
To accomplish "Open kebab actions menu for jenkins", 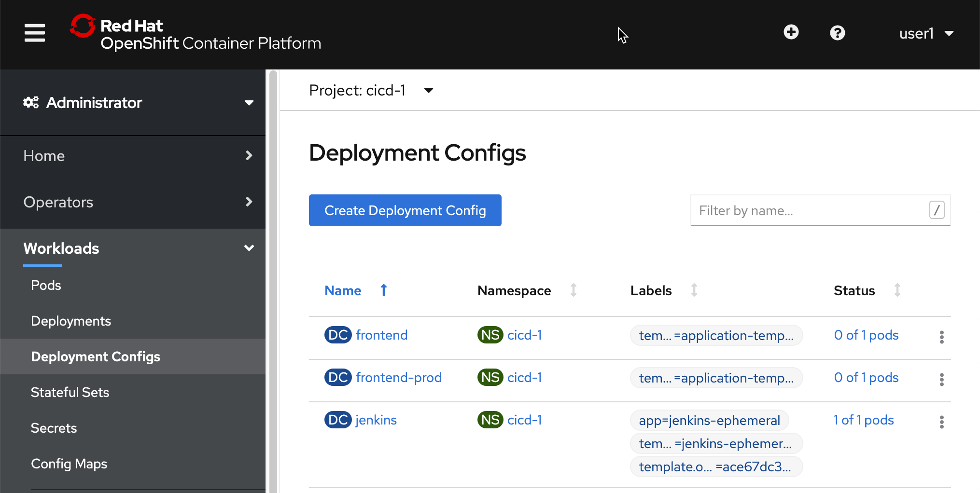I will [941, 422].
